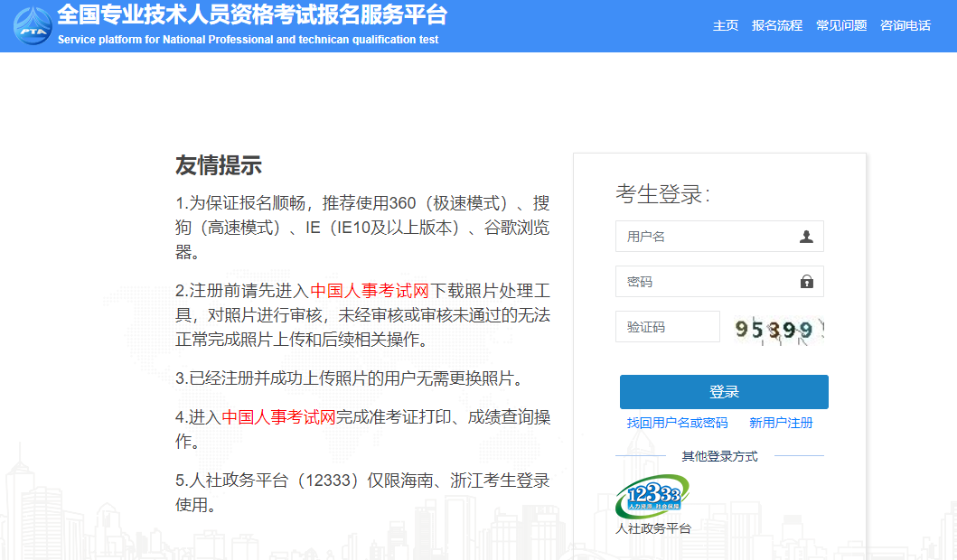Open the 主页 navigation item
957x560 pixels.
[726, 25]
